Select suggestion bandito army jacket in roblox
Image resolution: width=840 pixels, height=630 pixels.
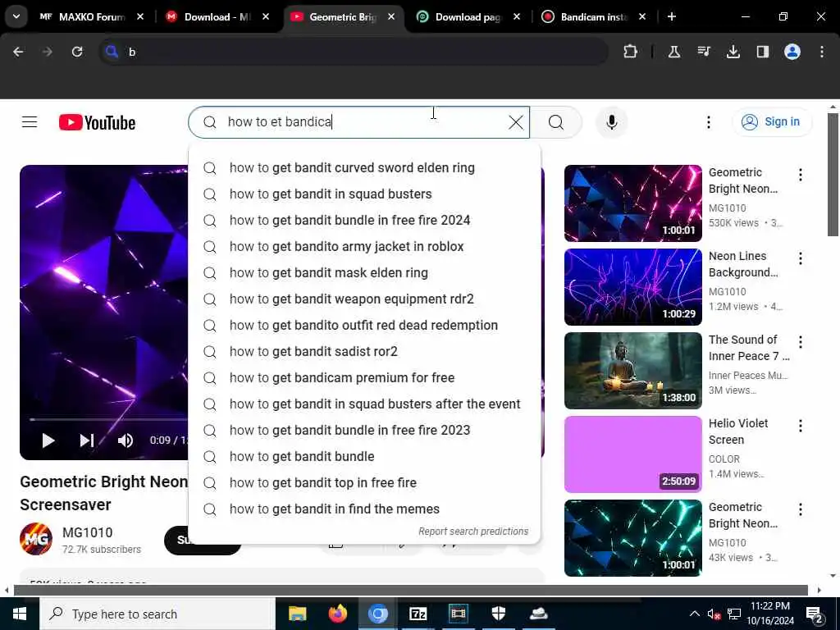(364, 246)
